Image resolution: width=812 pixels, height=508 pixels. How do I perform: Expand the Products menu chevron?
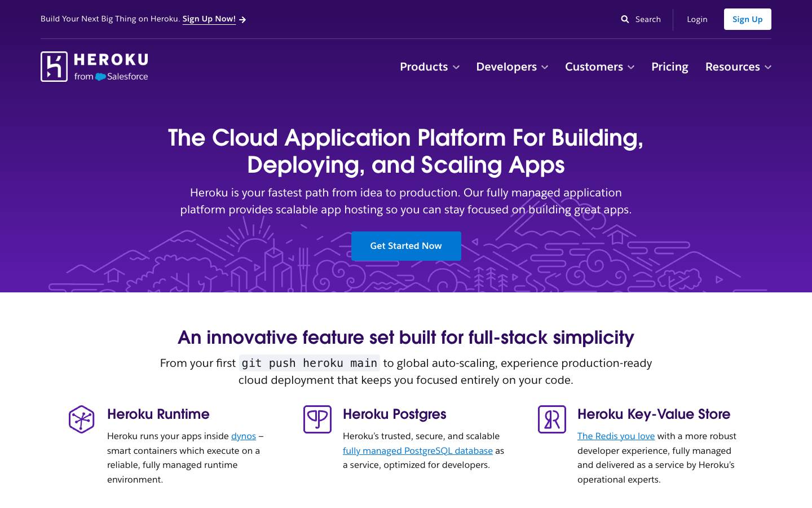[456, 67]
